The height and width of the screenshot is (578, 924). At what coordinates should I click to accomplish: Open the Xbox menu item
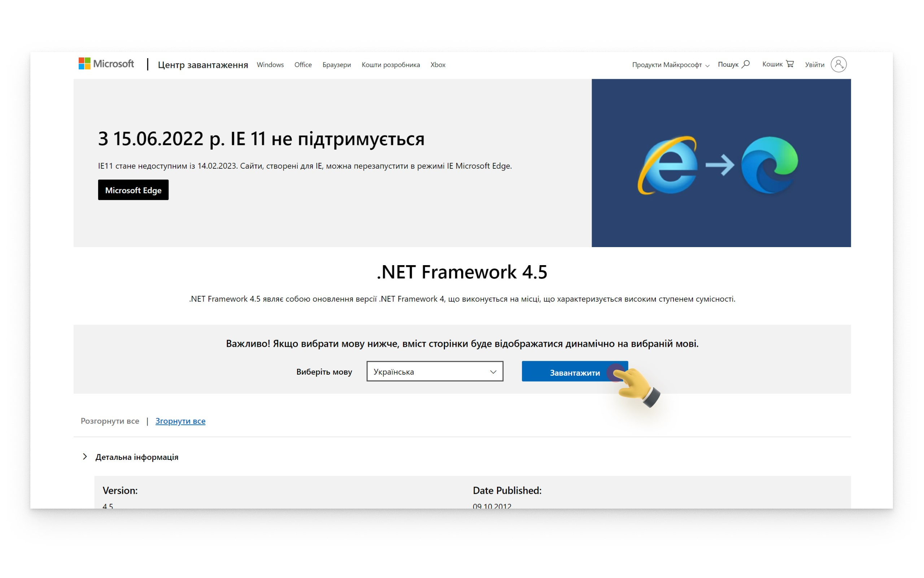point(438,65)
